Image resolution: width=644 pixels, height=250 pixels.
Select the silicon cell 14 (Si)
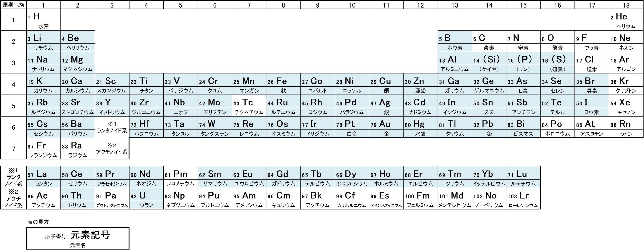(489, 63)
